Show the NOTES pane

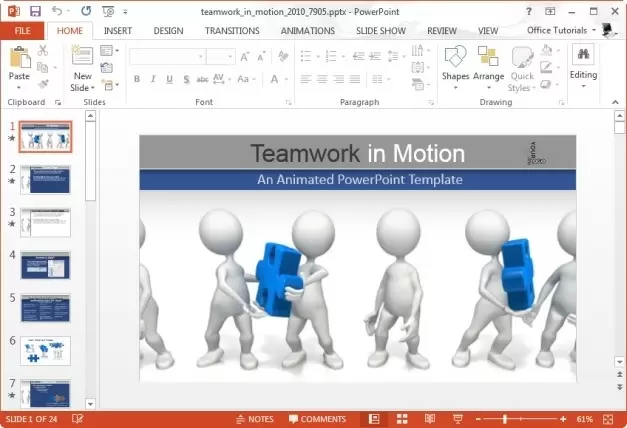click(x=254, y=419)
